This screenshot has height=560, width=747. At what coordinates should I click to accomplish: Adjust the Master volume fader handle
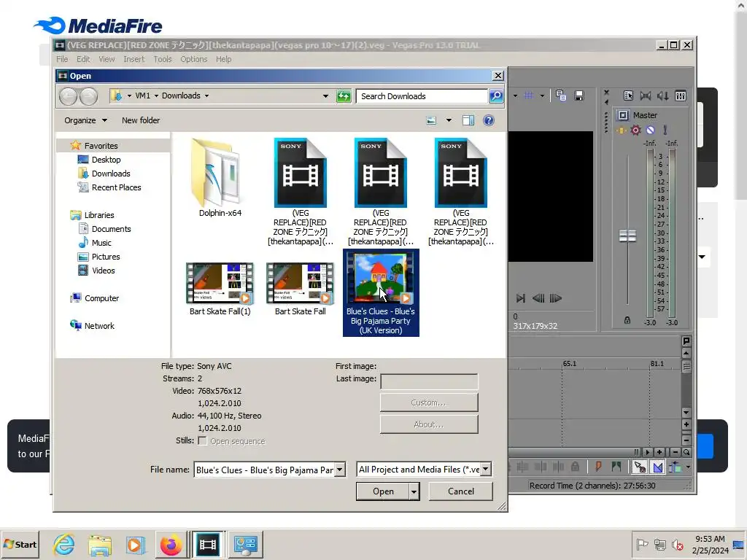627,236
